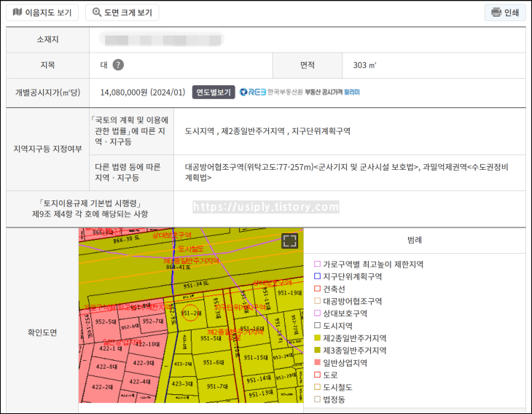Click the 가로구역별 최고높이 제한지역 legend swatch
Image resolution: width=532 pixels, height=414 pixels.
coord(317,264)
